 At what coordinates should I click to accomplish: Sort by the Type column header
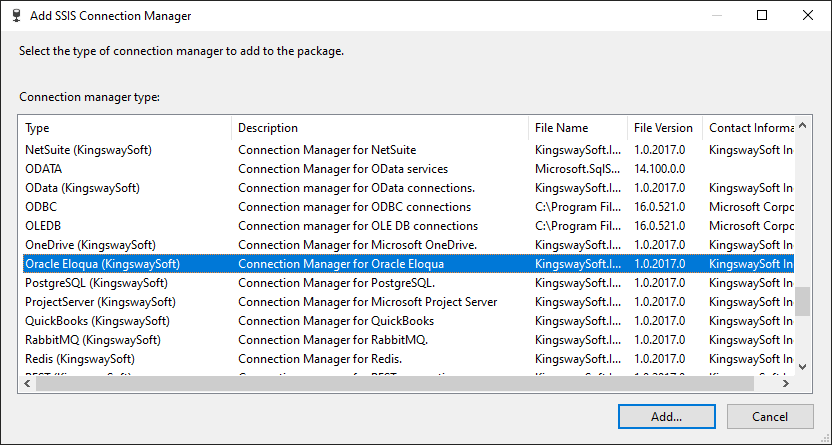coord(127,128)
